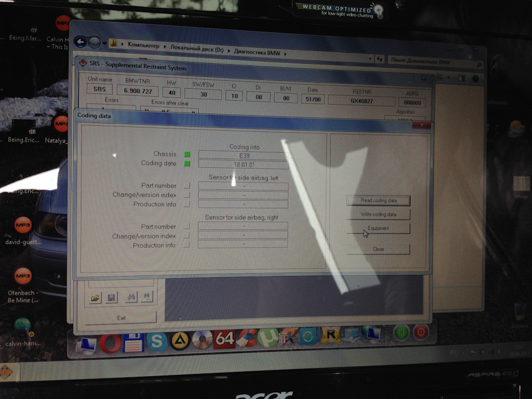Screen dimensions: 532x399
Task: Select the Компьютер breadcrumb in address bar
Action: coord(144,45)
